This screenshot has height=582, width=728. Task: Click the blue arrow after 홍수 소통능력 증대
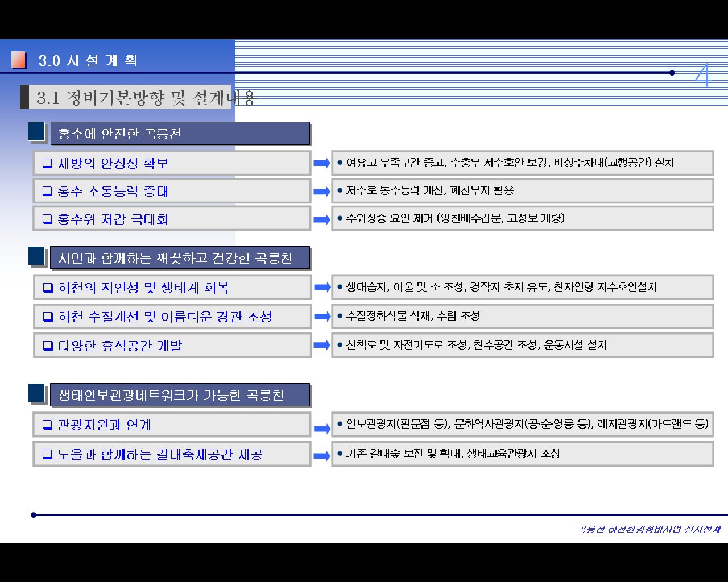tap(322, 192)
